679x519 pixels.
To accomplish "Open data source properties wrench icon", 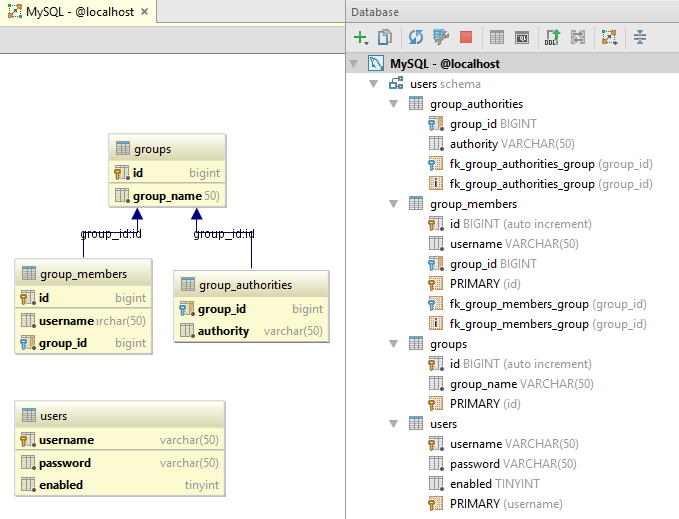I will click(x=440, y=38).
